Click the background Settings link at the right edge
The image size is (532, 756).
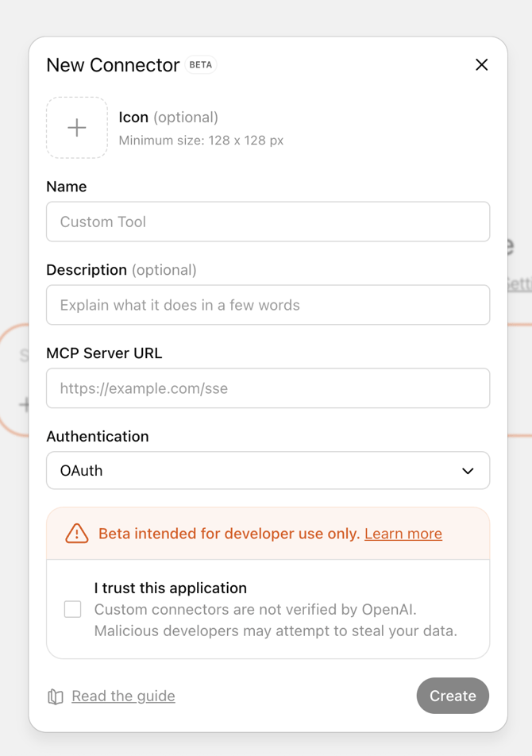519,283
